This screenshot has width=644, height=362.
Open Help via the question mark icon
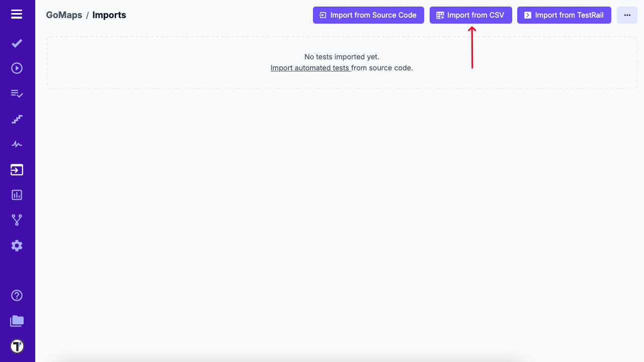tap(17, 296)
